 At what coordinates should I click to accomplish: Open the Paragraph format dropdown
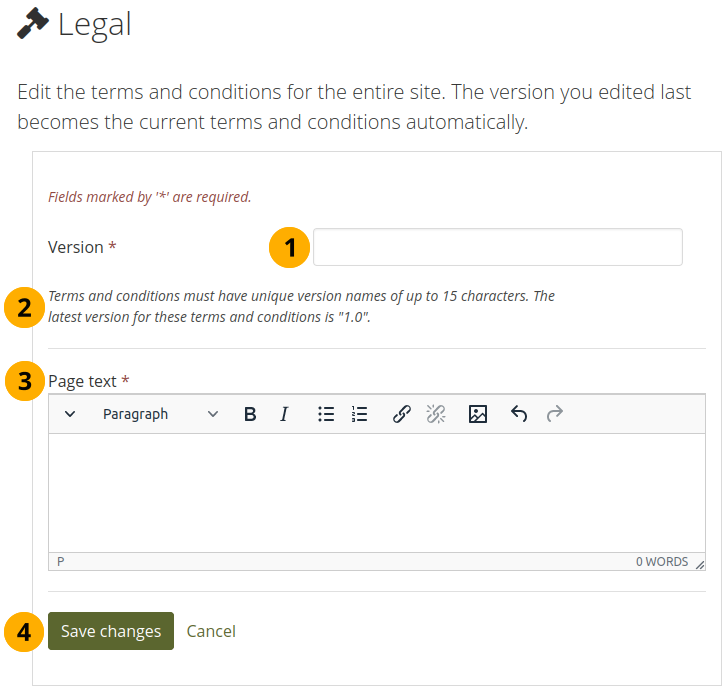coord(160,414)
